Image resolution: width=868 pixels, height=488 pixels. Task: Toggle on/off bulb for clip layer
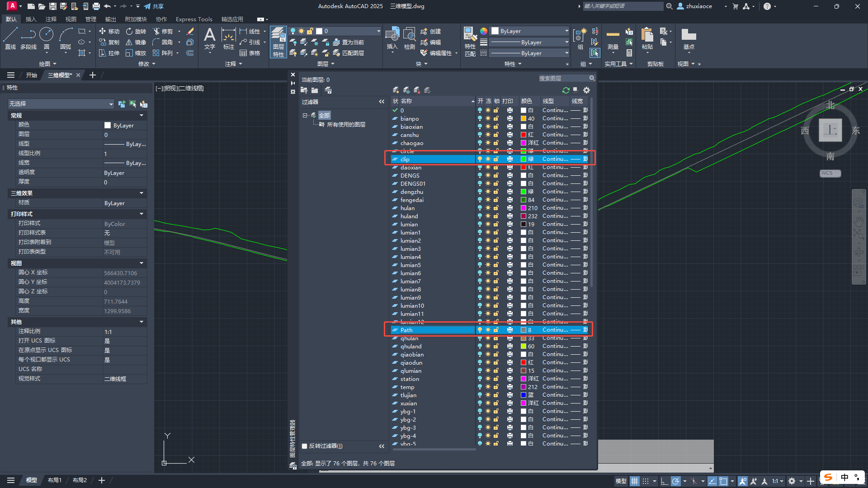click(480, 159)
